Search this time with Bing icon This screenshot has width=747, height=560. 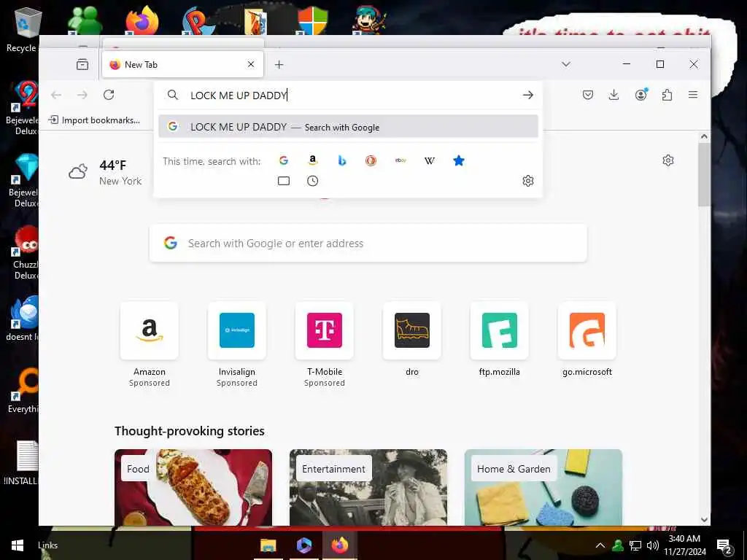coord(341,161)
